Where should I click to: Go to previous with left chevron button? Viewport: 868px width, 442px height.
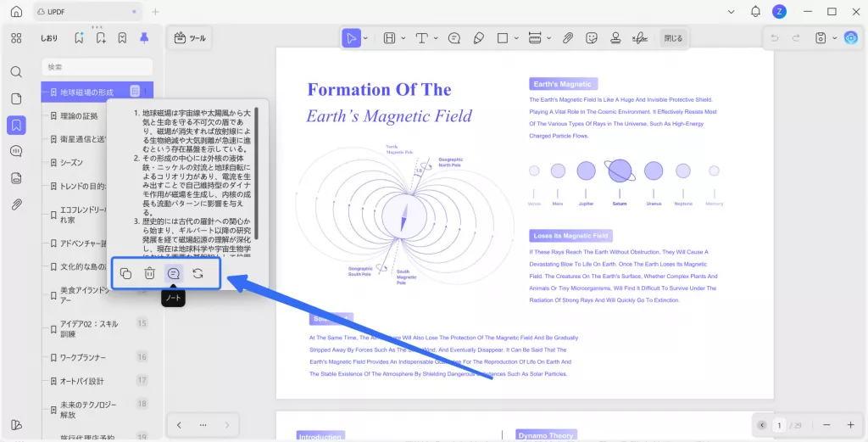(x=179, y=425)
